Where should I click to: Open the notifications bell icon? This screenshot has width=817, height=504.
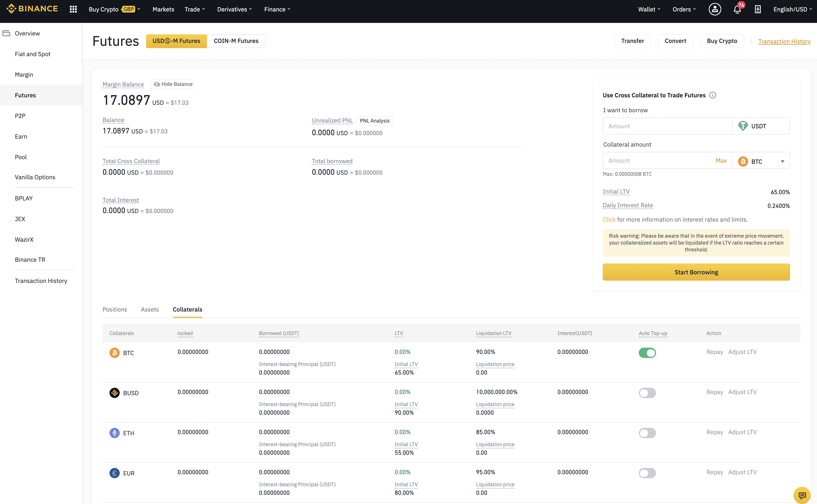[x=737, y=9]
